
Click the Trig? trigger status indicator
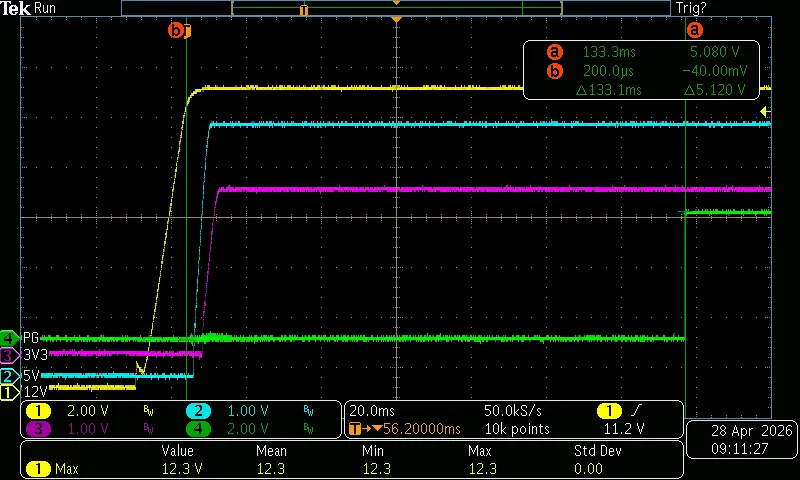click(691, 8)
